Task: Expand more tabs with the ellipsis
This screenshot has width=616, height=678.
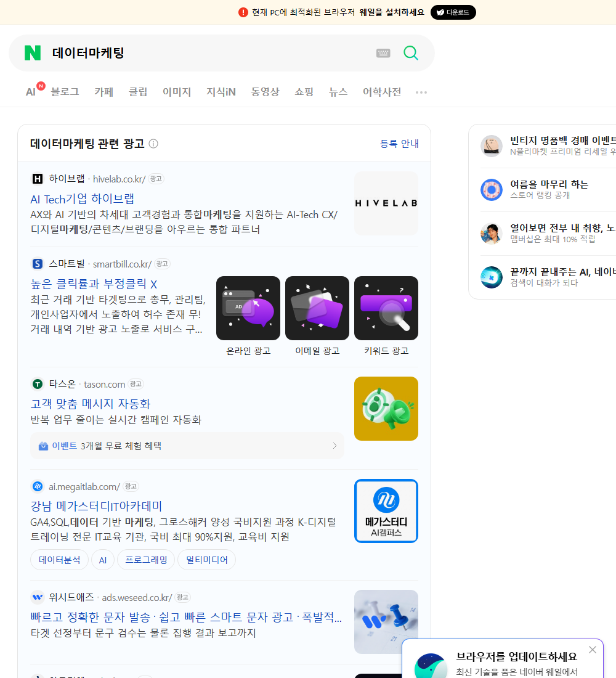Action: (x=421, y=92)
